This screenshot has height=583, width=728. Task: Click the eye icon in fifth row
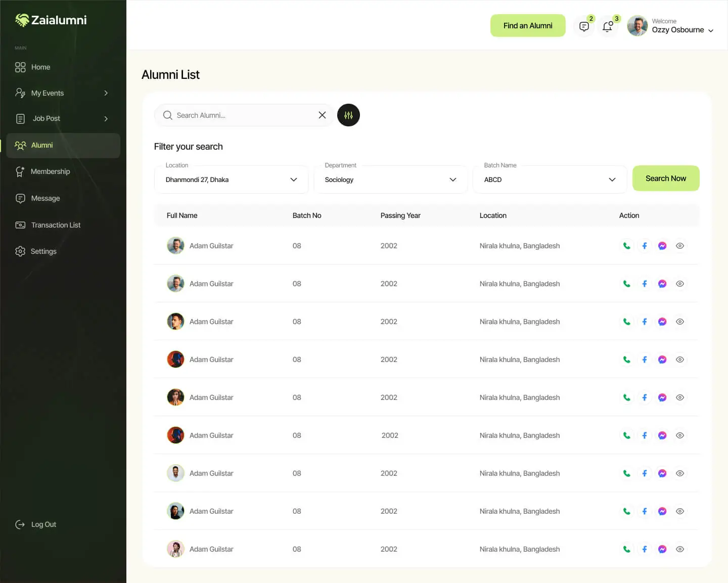click(680, 397)
